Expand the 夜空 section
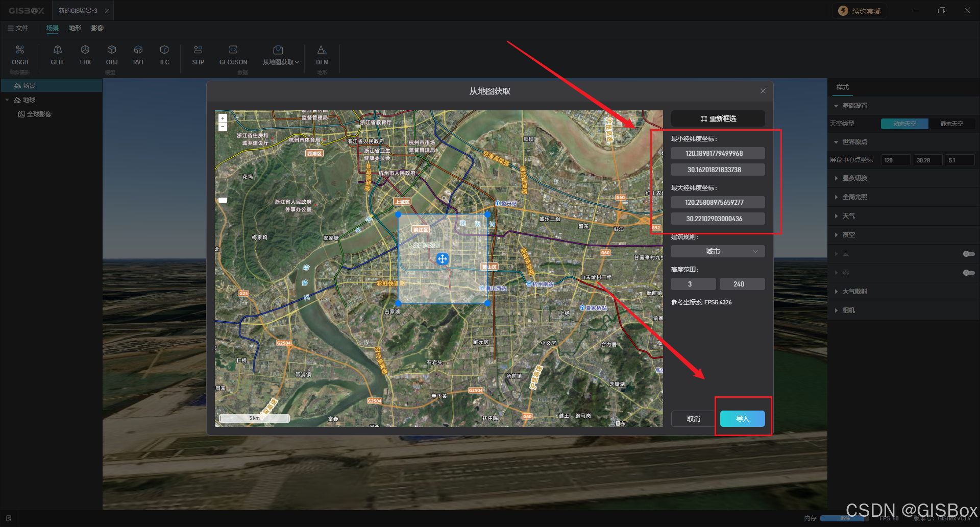Image resolution: width=980 pixels, height=527 pixels. [836, 235]
